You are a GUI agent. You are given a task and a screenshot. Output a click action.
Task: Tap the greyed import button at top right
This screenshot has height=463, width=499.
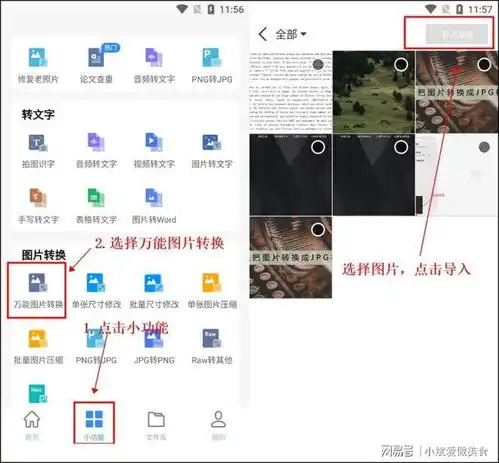457,34
